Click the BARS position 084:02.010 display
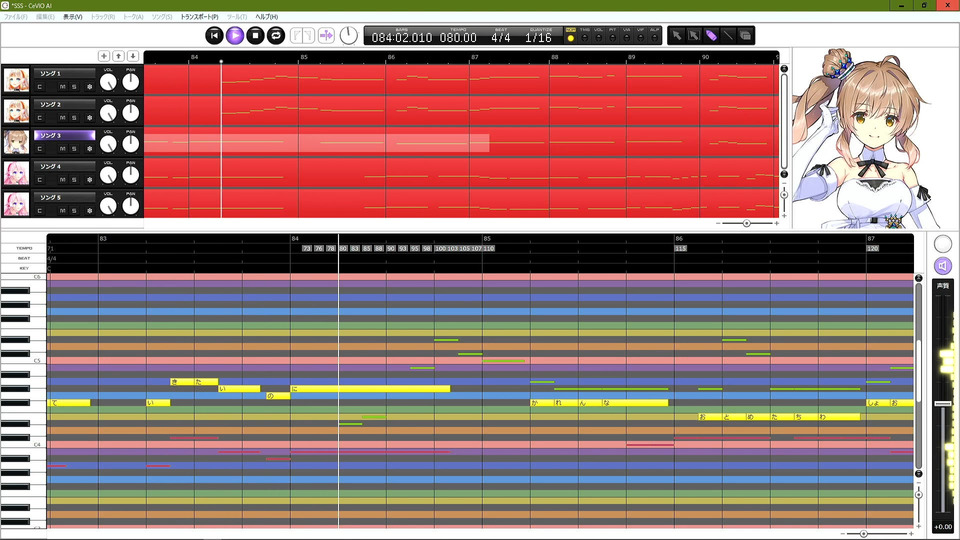Screen dimensions: 960x540 [x=402, y=37]
